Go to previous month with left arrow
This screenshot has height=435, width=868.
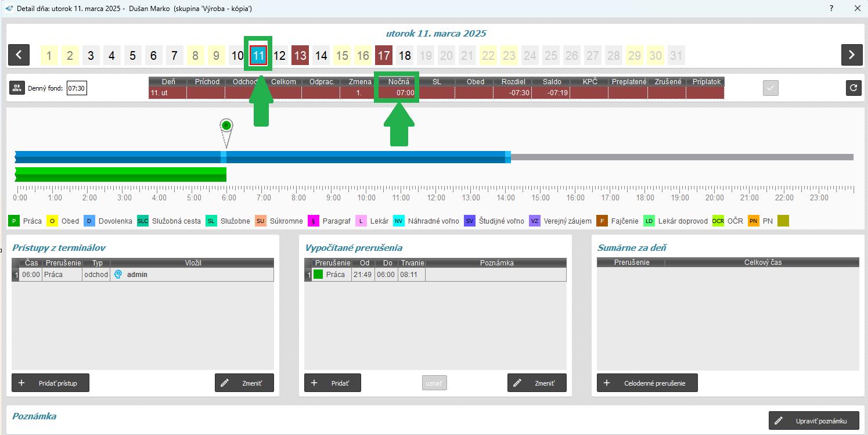click(19, 55)
